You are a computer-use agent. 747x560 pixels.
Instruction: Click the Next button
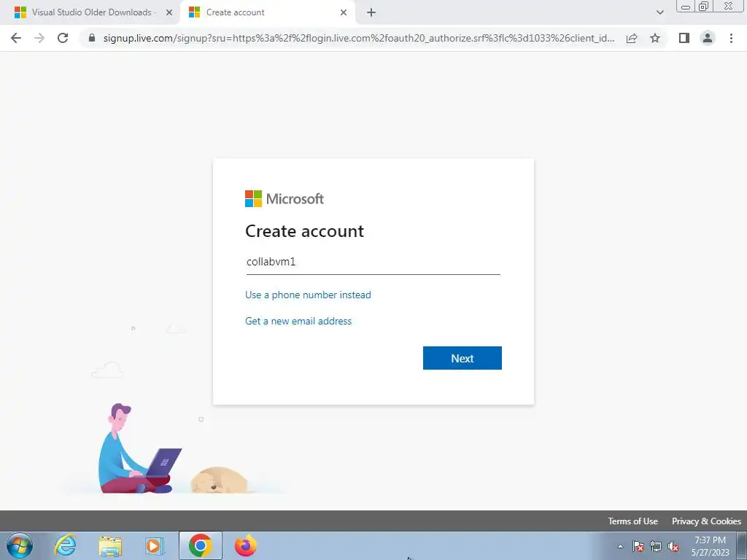[462, 358]
